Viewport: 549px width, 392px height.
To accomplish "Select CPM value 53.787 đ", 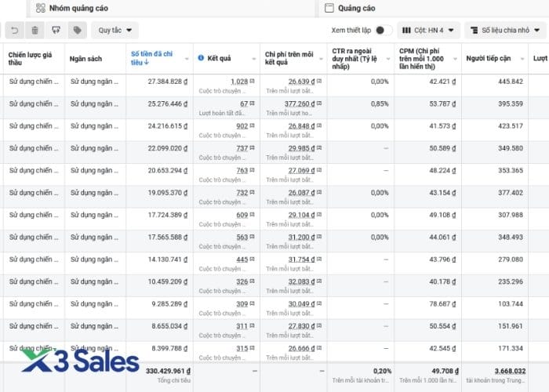I will click(x=442, y=104).
